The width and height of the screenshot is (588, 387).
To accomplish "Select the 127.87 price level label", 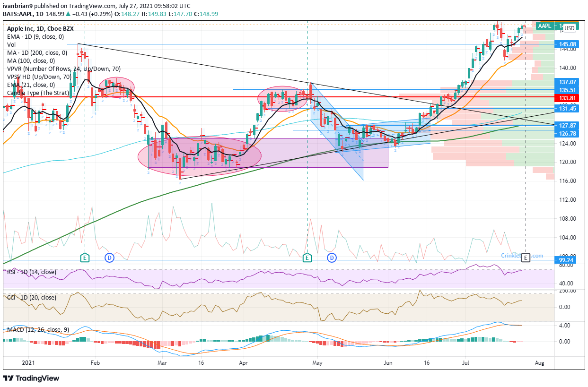I will (567, 126).
